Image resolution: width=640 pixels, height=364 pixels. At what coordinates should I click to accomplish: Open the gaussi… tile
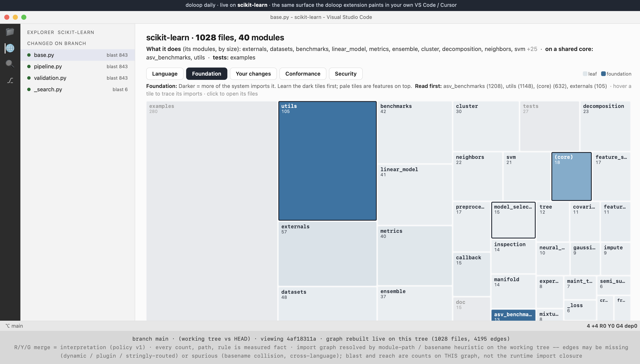(x=585, y=259)
